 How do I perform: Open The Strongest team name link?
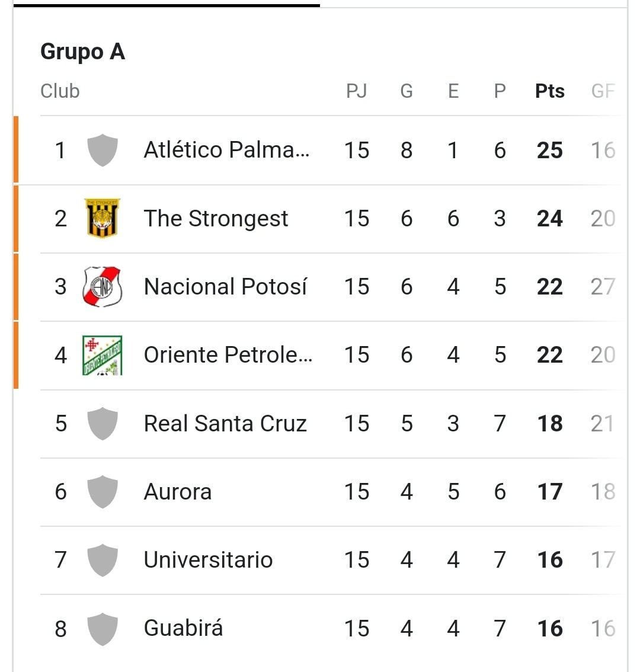pos(216,219)
